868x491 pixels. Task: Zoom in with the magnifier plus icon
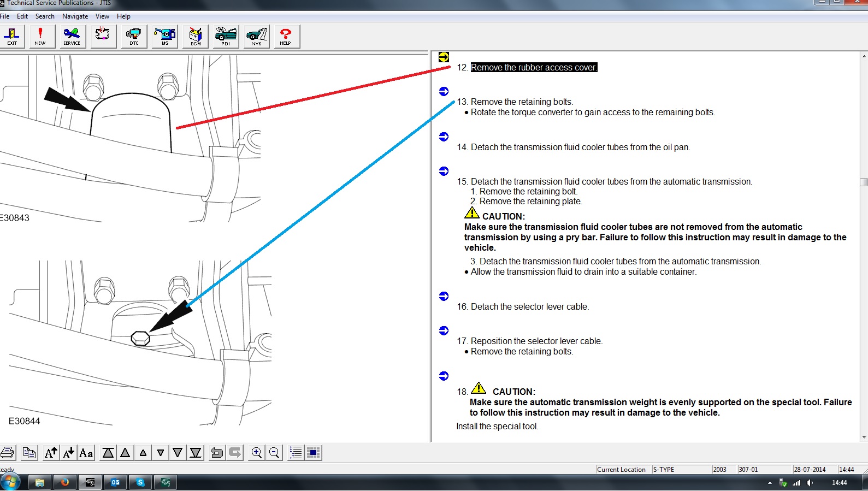[257, 453]
